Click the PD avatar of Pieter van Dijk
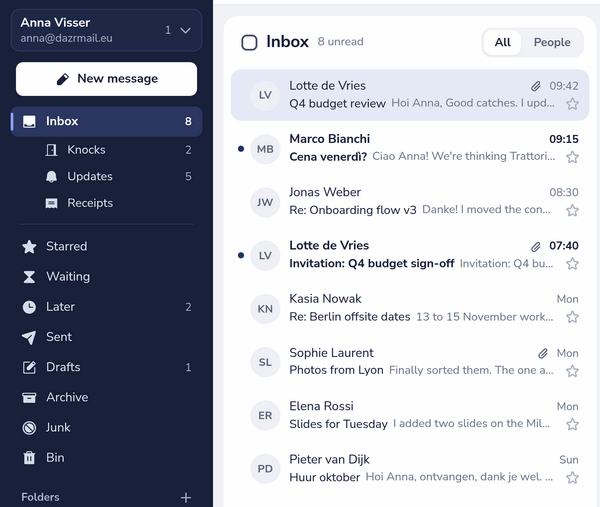This screenshot has width=600, height=507. pyautogui.click(x=265, y=469)
